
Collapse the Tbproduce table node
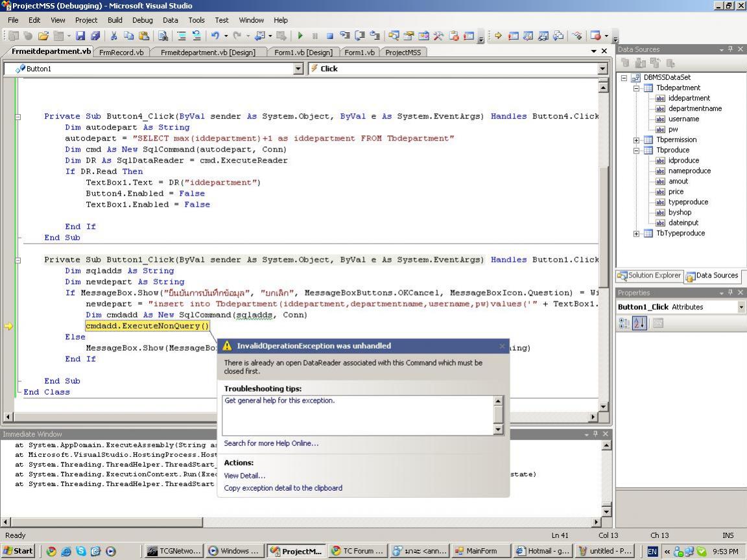click(x=636, y=150)
